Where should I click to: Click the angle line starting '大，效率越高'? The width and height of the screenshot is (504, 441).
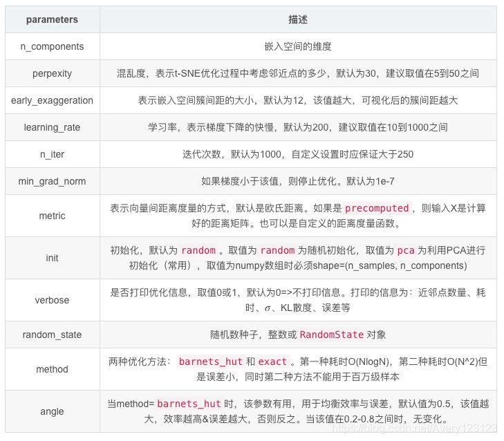pyautogui.click(x=297, y=419)
